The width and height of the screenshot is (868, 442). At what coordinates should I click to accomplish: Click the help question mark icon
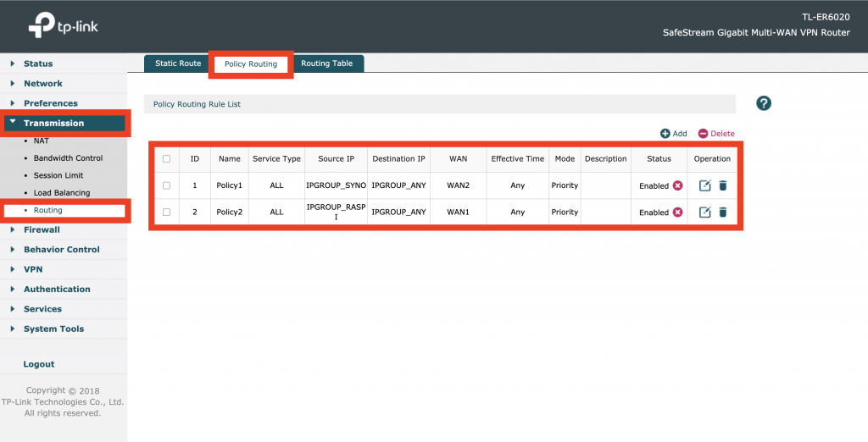pyautogui.click(x=764, y=103)
